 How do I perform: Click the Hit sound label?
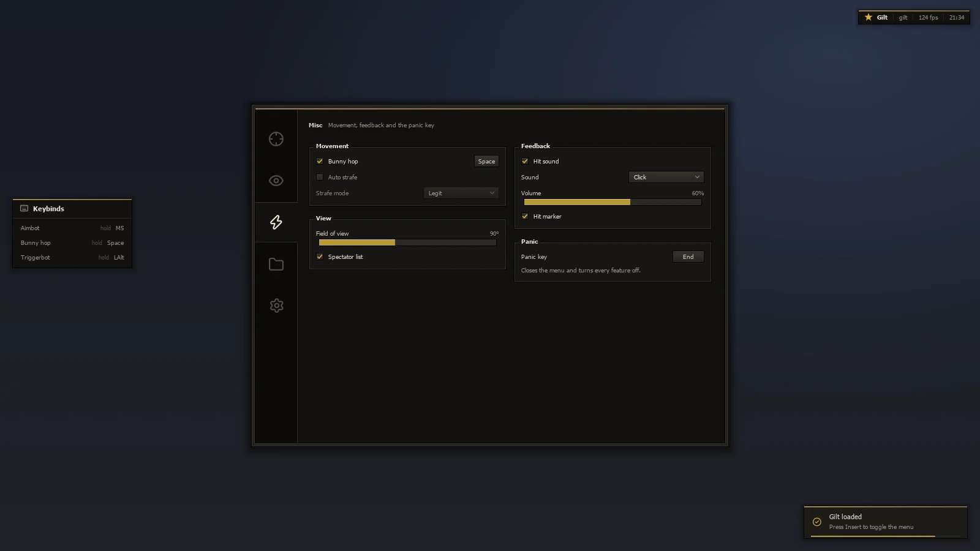click(546, 161)
